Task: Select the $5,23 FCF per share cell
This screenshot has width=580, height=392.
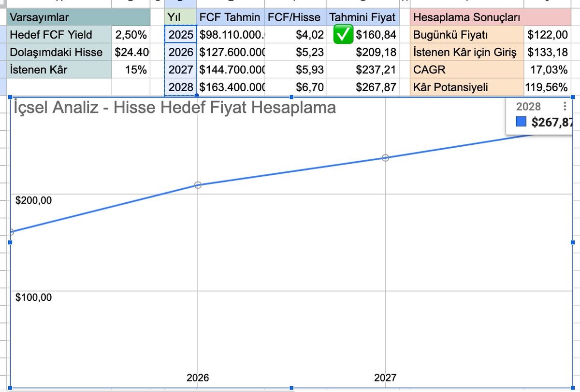Action: [296, 52]
